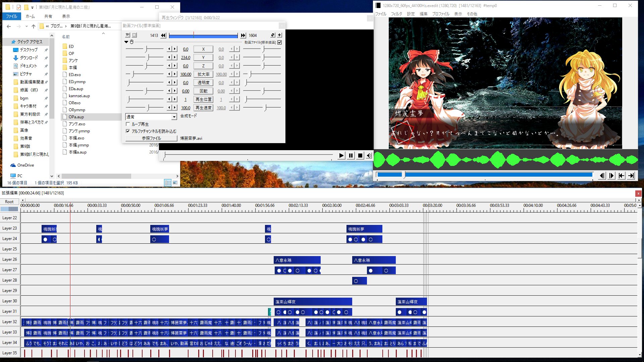The height and width of the screenshot is (362, 644).
Task: Click the 拡大率 parameter button
Action: pyautogui.click(x=203, y=74)
